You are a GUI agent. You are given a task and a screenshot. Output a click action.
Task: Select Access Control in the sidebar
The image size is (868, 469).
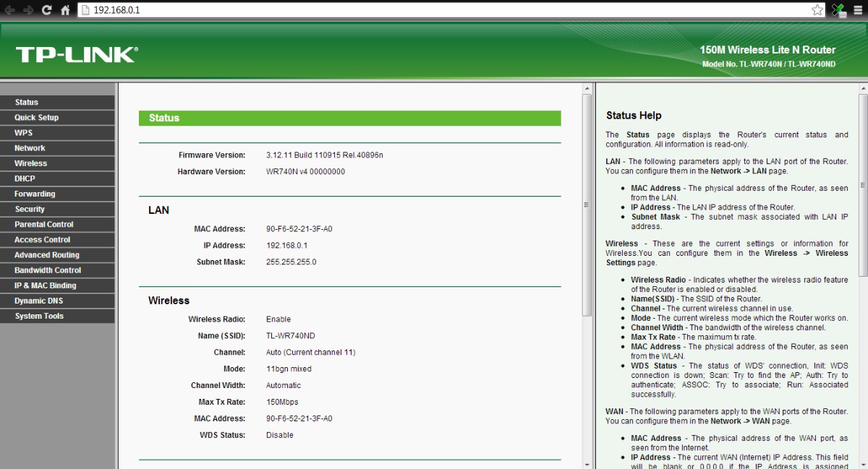[57, 239]
